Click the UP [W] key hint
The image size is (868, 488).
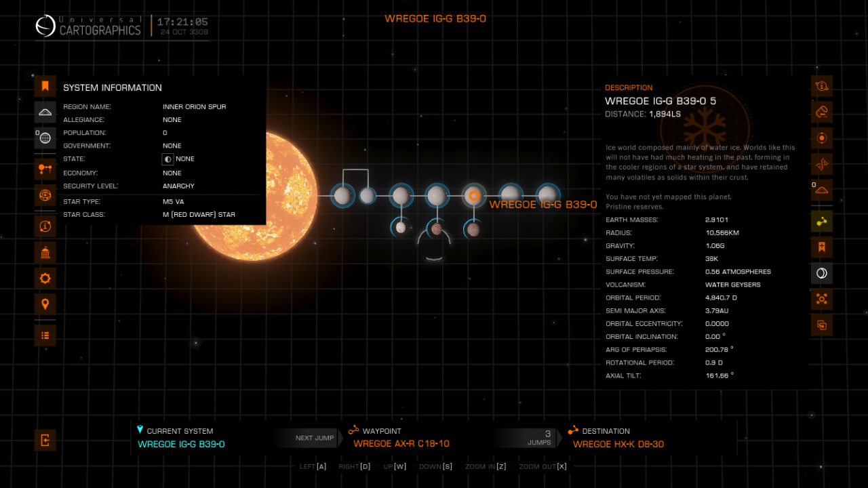point(395,466)
